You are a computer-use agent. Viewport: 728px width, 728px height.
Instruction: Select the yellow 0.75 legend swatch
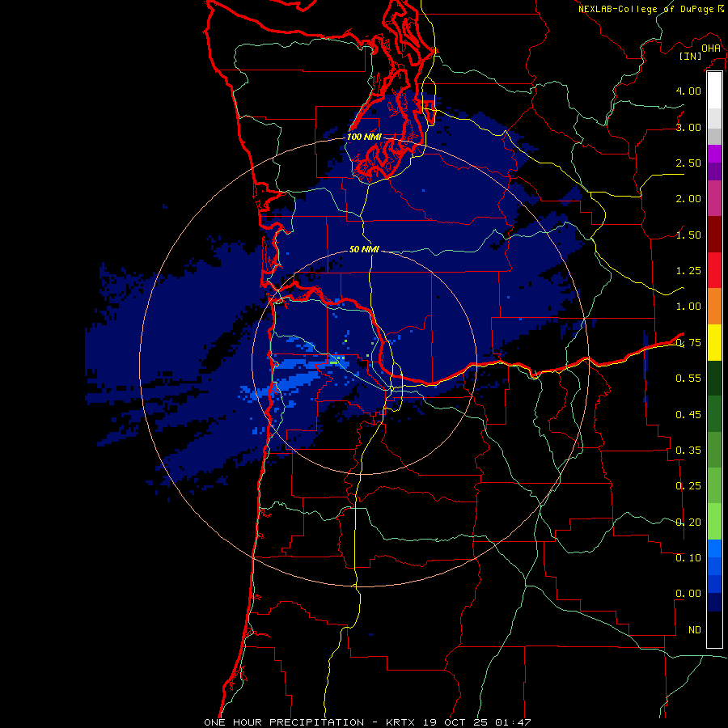coord(714,342)
